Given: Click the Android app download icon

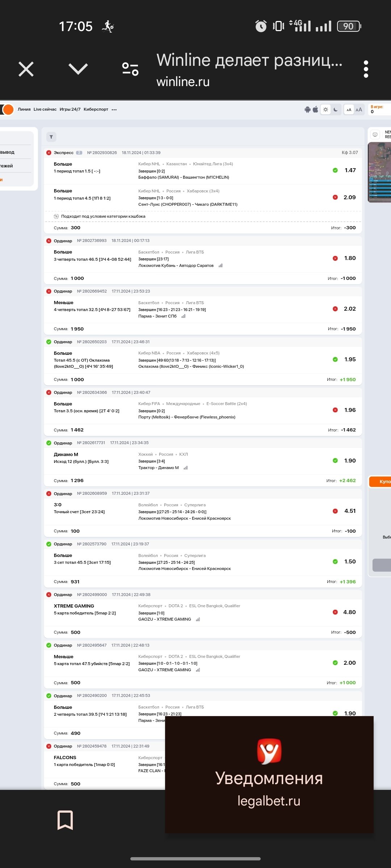Looking at the screenshot, I should coord(307,110).
